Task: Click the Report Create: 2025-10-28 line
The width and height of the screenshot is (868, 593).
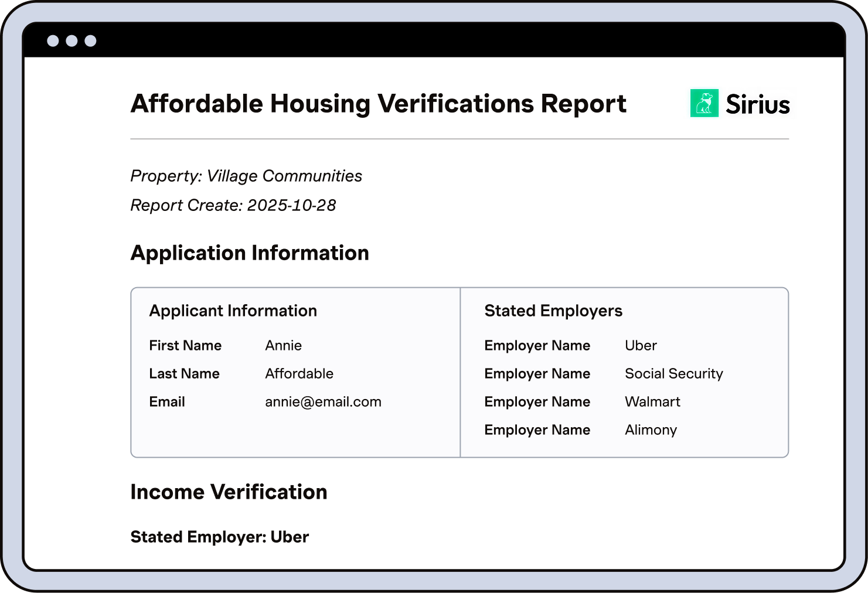Action: click(233, 205)
